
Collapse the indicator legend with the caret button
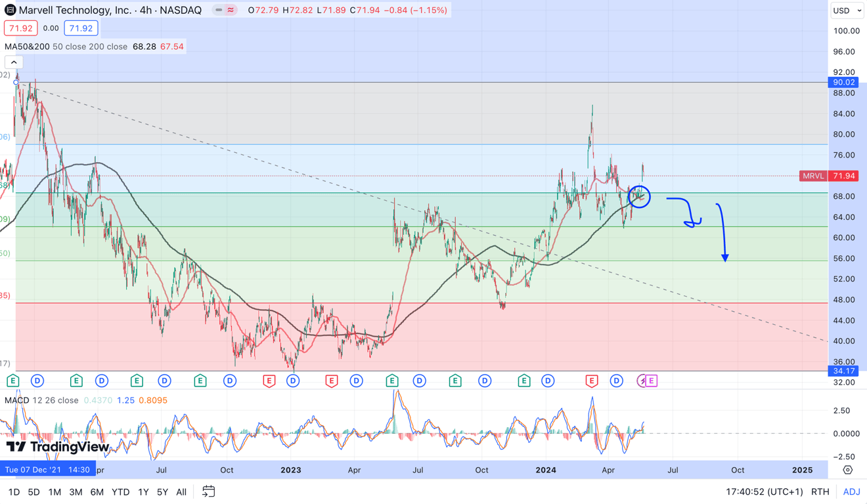pyautogui.click(x=14, y=62)
